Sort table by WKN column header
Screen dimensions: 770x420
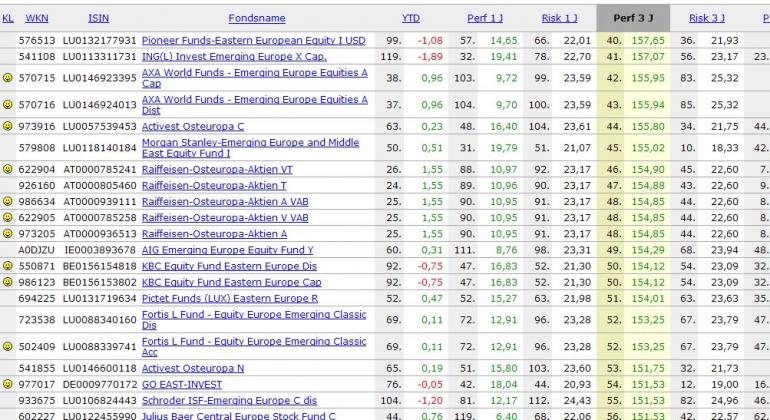coord(37,18)
